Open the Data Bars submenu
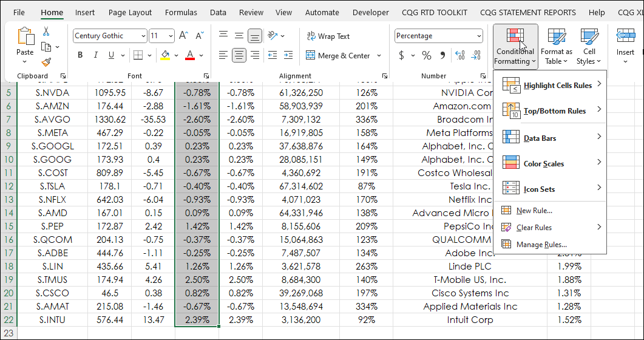644x340 pixels. [x=550, y=138]
